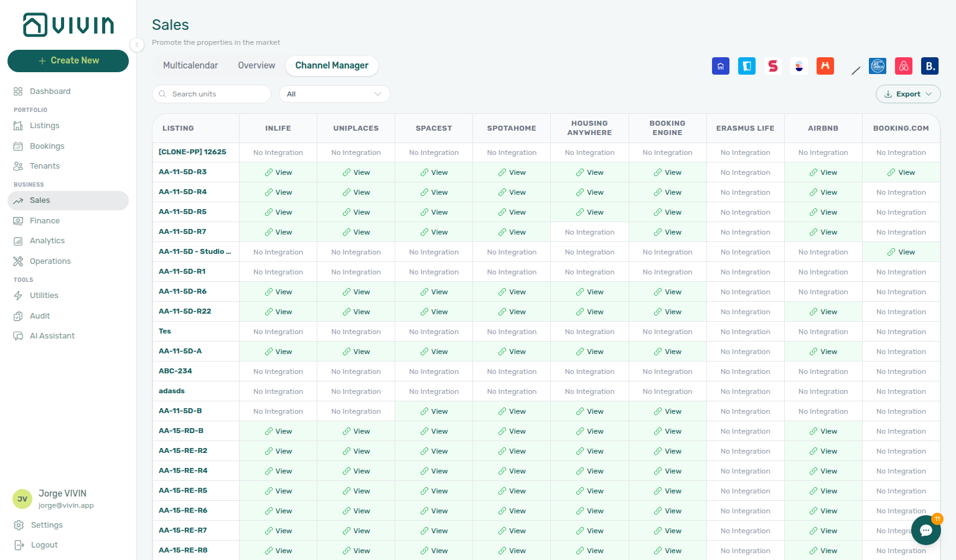Click the Utilities lightning icon
Image resolution: width=956 pixels, height=560 pixels.
tap(18, 296)
